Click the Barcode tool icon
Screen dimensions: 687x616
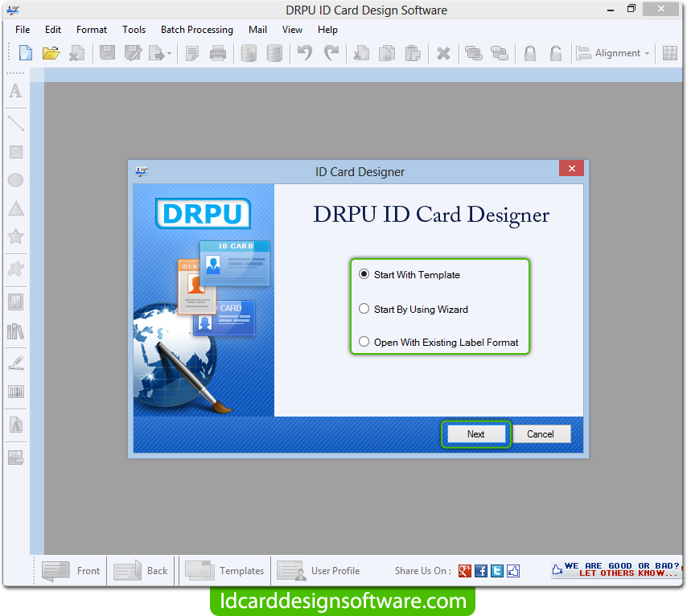click(15, 392)
